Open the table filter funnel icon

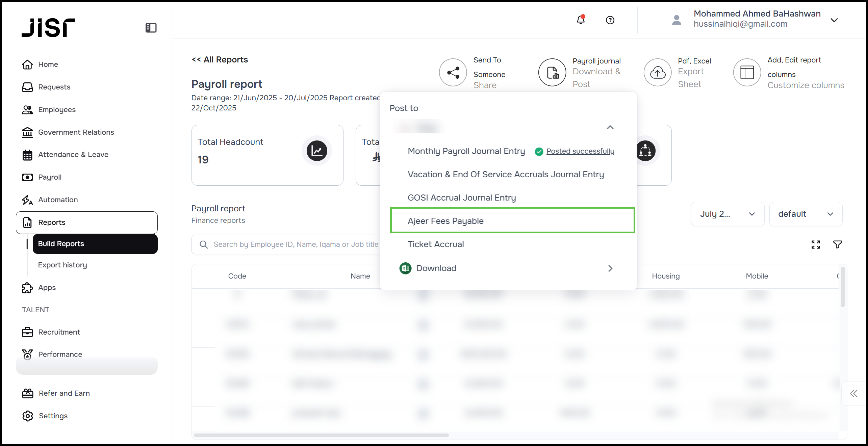[838, 244]
